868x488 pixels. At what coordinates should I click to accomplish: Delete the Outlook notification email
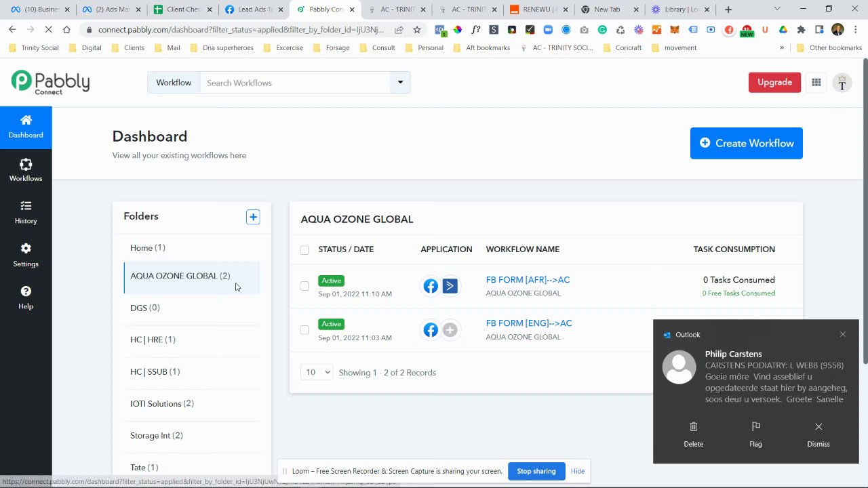pos(693,434)
